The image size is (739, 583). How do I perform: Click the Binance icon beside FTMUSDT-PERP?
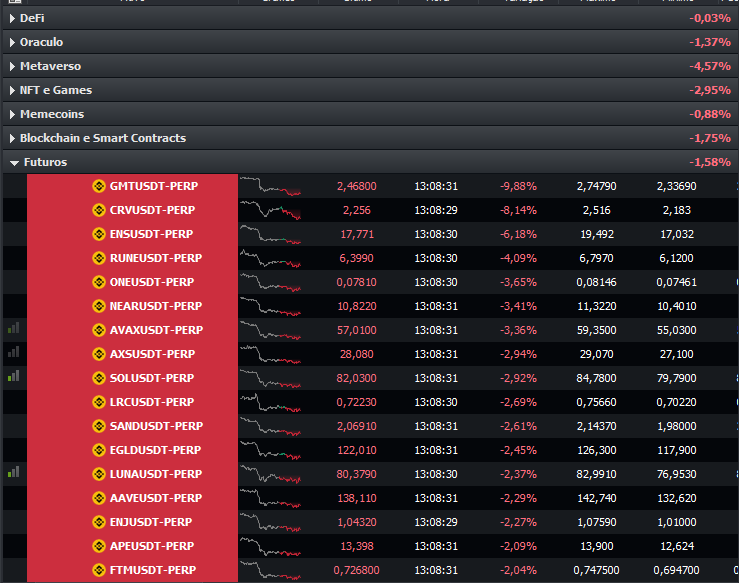tap(99, 570)
